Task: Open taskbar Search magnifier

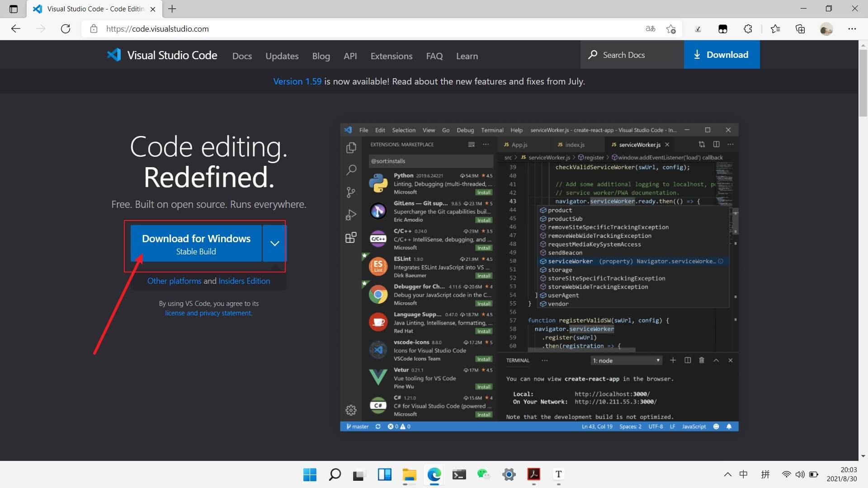Action: (x=335, y=474)
